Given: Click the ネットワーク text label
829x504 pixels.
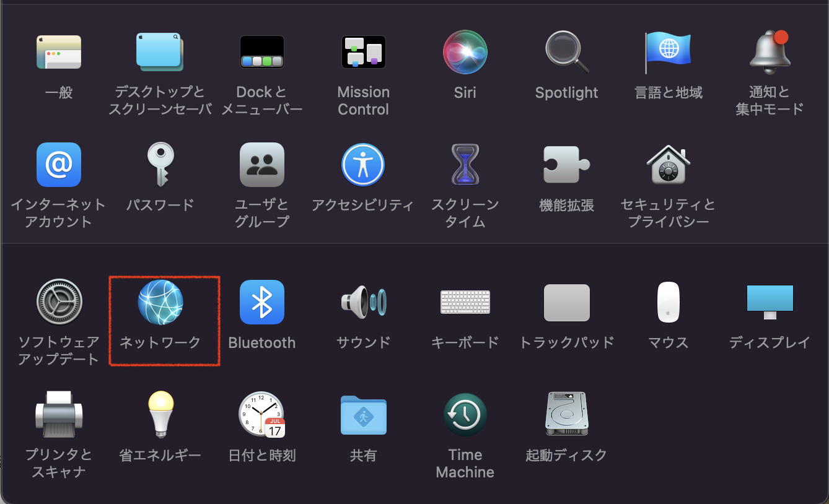Looking at the screenshot, I should pos(160,342).
